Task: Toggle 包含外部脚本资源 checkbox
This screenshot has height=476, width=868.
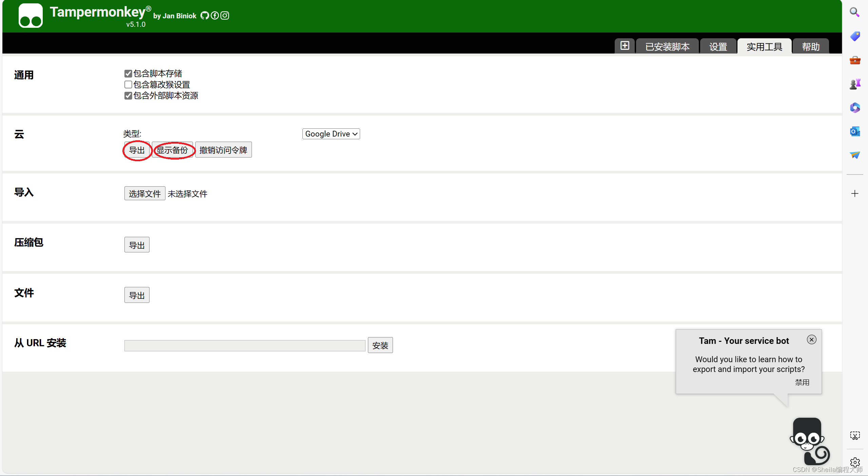Action: coord(128,96)
